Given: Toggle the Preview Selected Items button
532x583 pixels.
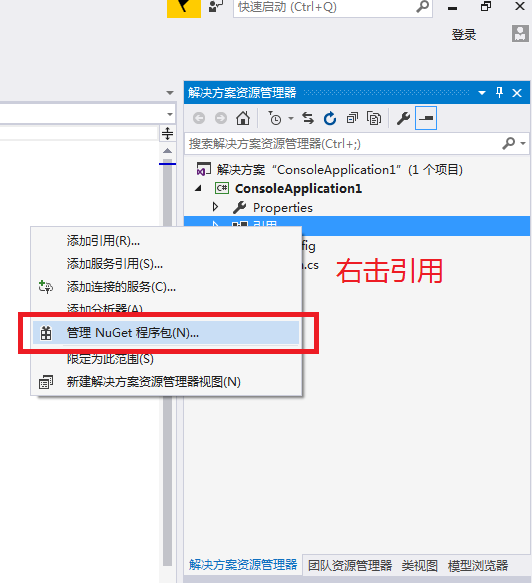Looking at the screenshot, I should [426, 118].
